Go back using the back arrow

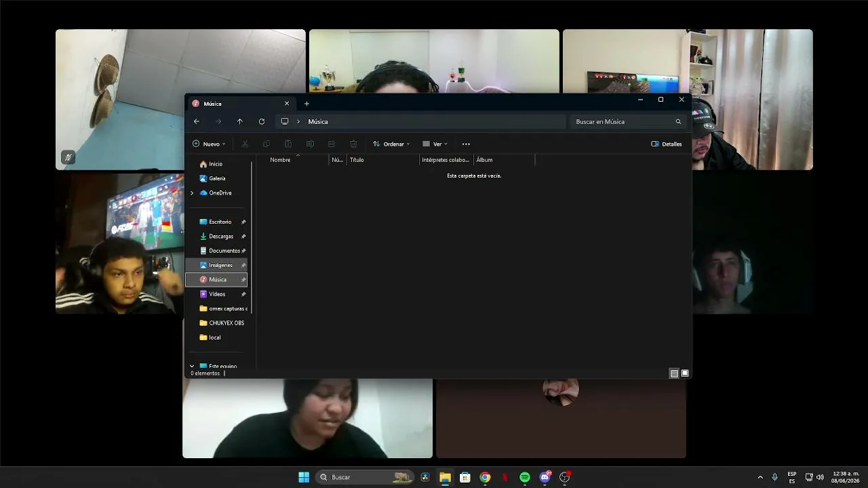197,121
